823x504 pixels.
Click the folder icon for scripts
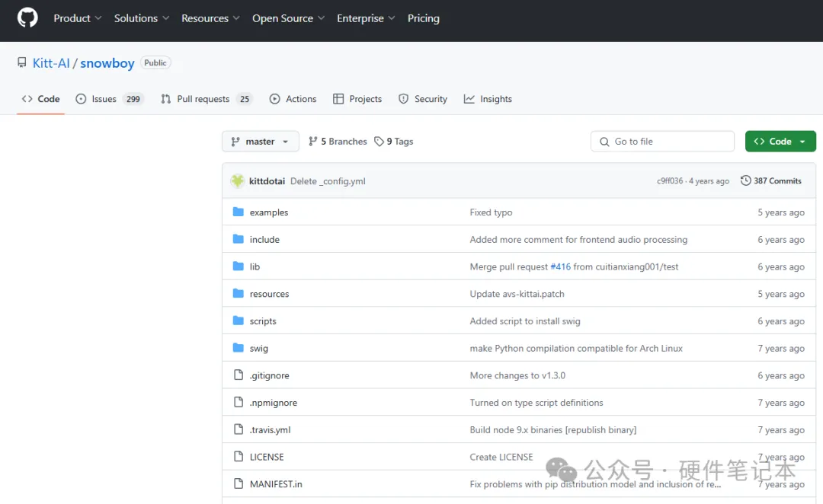point(239,321)
